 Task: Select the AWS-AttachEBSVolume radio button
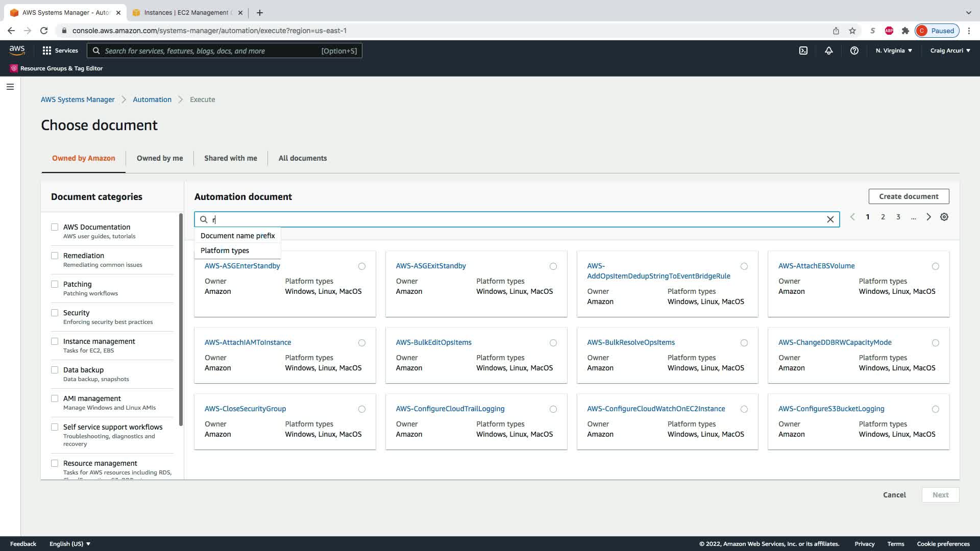coord(935,266)
